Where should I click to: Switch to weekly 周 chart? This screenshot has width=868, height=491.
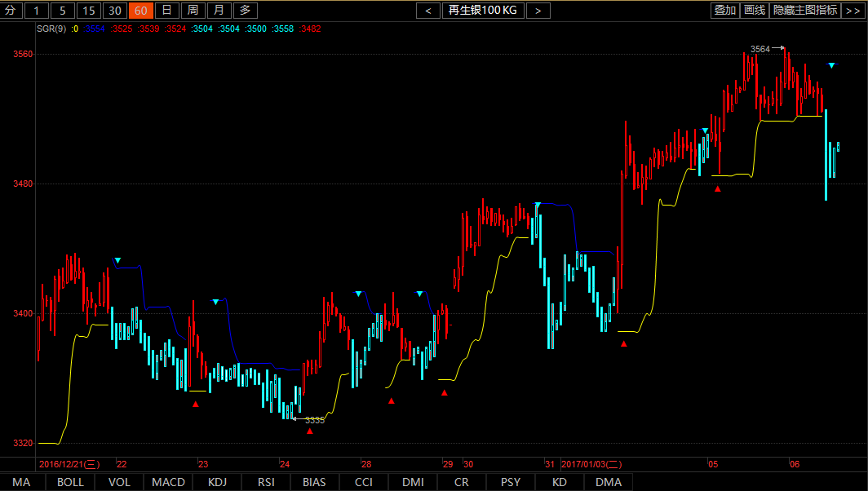pos(193,11)
